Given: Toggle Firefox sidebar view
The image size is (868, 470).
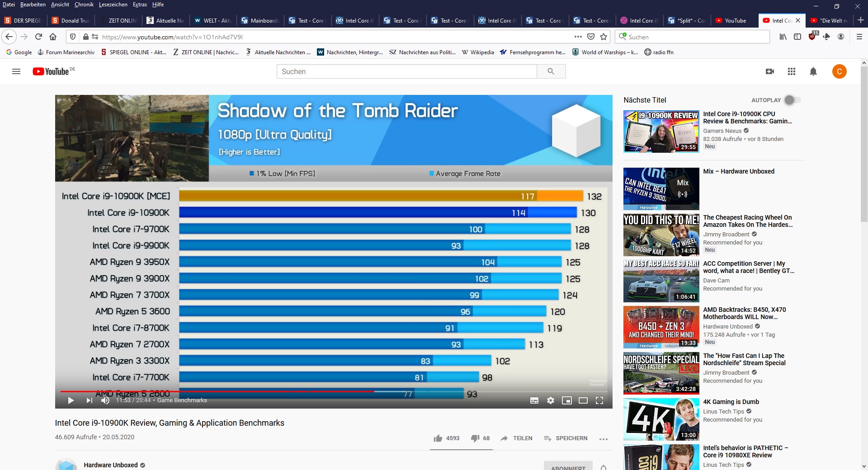Looking at the screenshot, I should pos(797,37).
